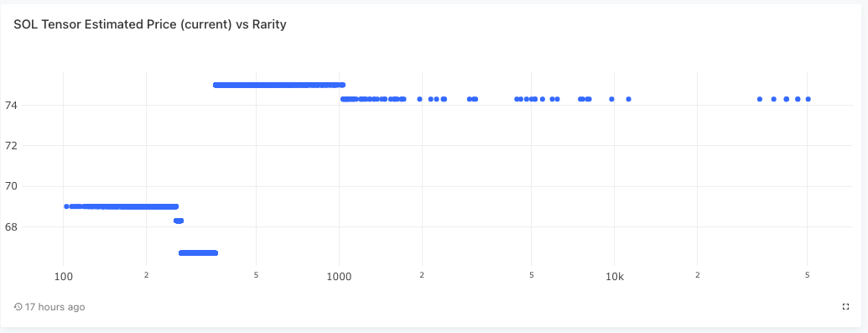The image size is (868, 333).
Task: Select the topmost data band at price 75
Action: tap(279, 86)
